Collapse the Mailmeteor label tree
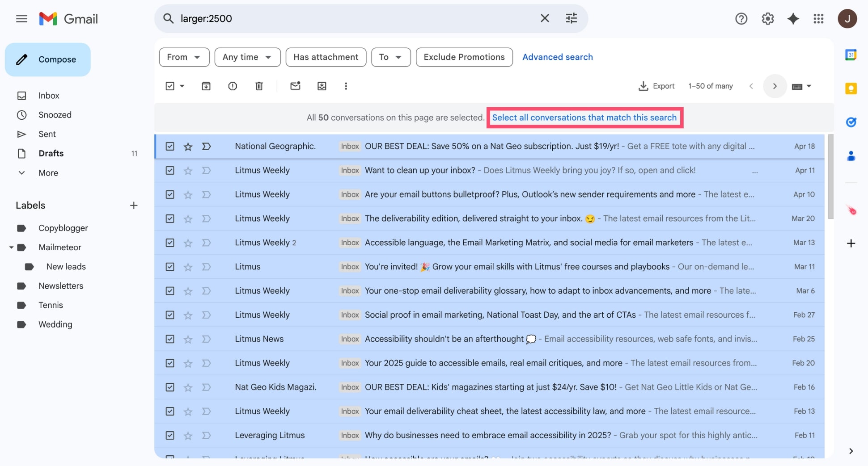The height and width of the screenshot is (466, 868). [x=11, y=248]
